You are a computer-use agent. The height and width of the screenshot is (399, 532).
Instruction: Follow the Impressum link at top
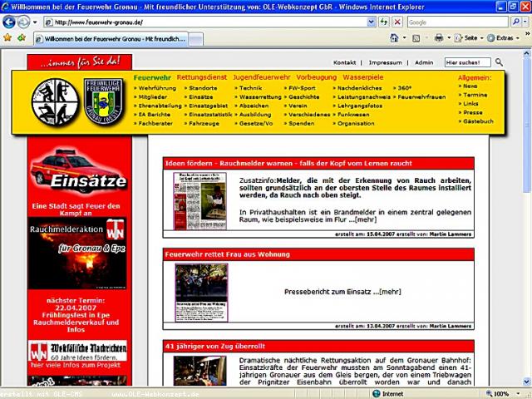[385, 62]
